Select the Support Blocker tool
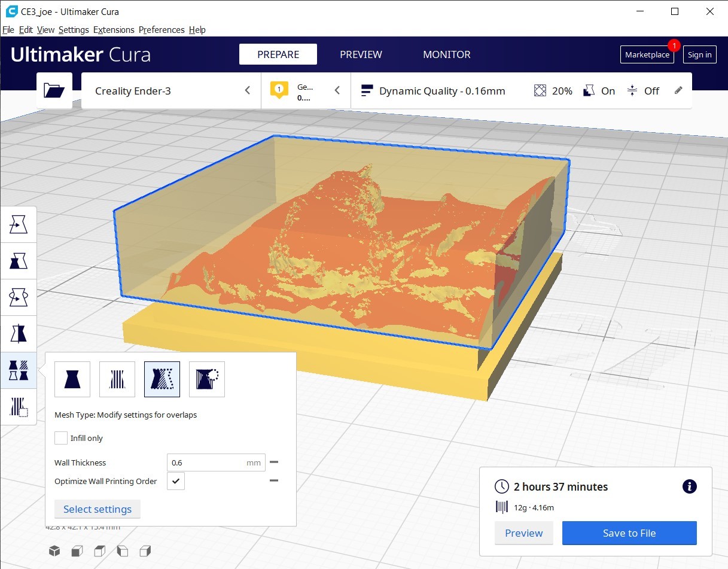Viewport: 728px width, 569px height. [19, 407]
